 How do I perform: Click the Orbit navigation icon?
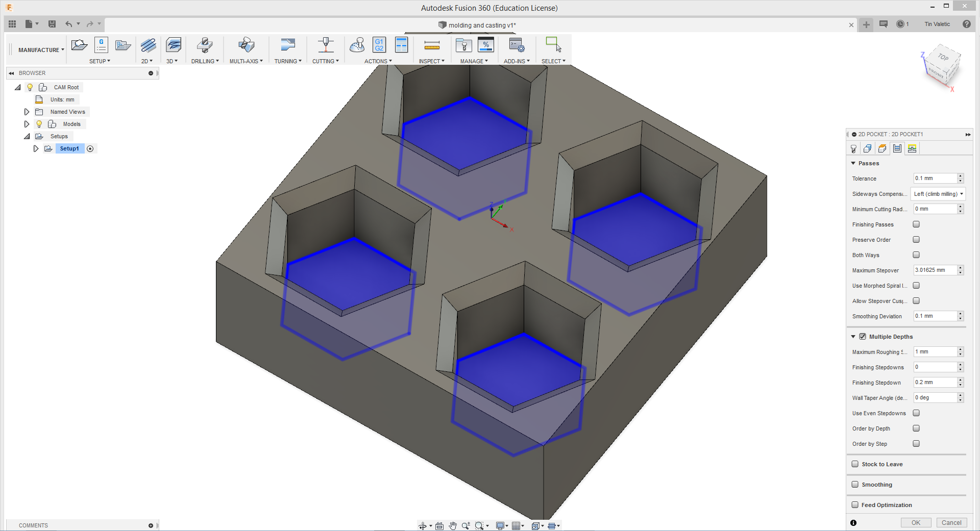423,526
